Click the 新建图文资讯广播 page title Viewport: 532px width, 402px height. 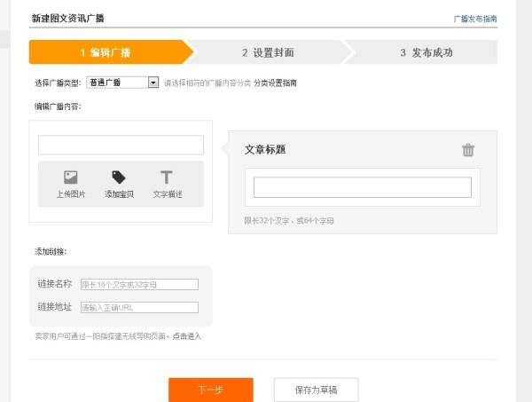(x=67, y=18)
